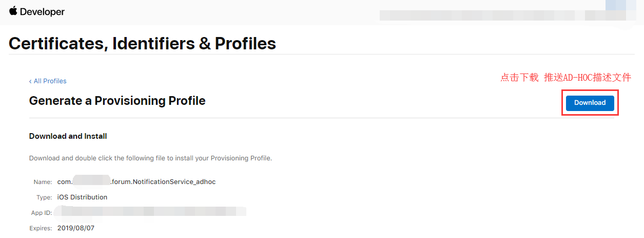Click the install instructions sentence
This screenshot has height=238, width=644.
point(150,158)
